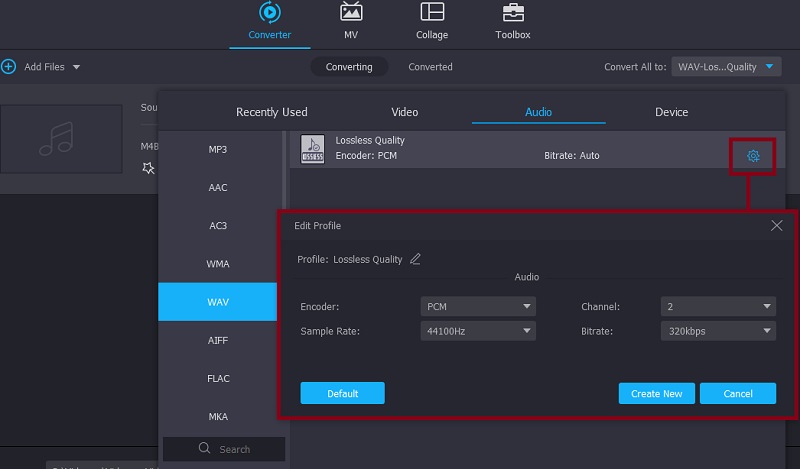The height and width of the screenshot is (469, 800).
Task: Click the Lossless Quality profile icon
Action: (312, 149)
